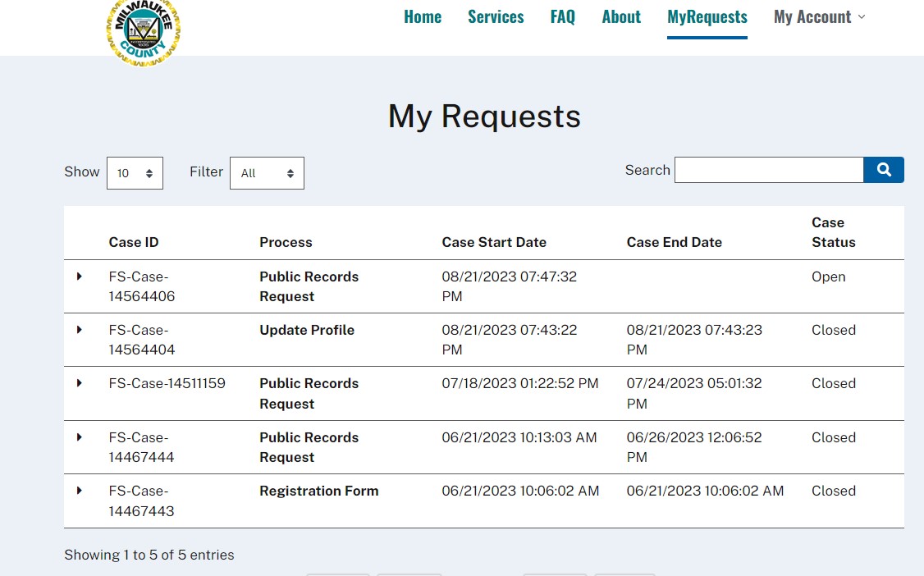Click end date 06/21/2023 10:06:02 AM
The width and height of the screenshot is (924, 576).
coord(705,491)
